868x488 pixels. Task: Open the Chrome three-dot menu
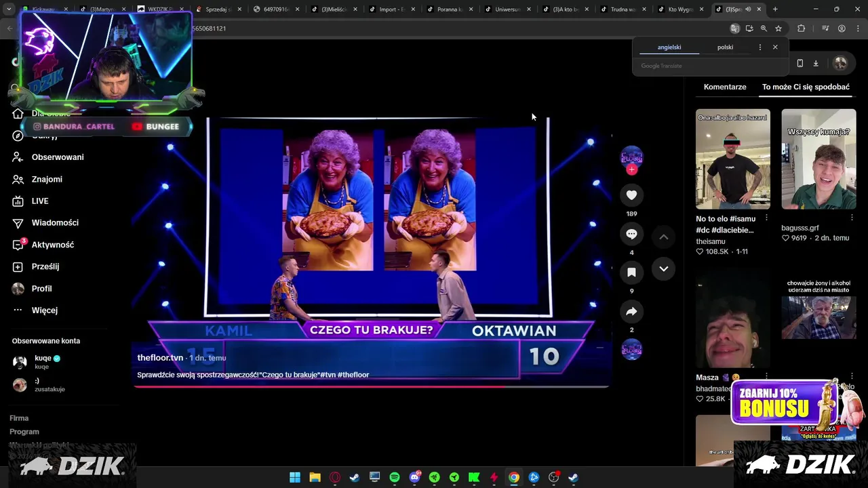pyautogui.click(x=856, y=28)
